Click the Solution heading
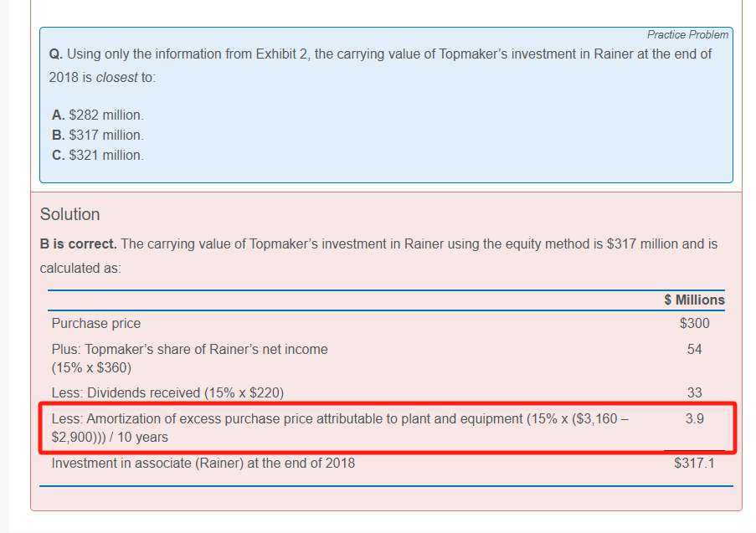 tap(70, 214)
